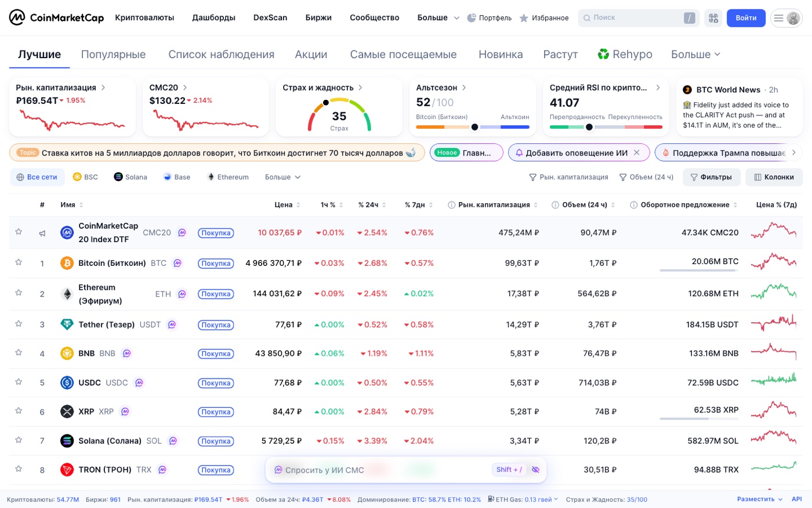The height and width of the screenshot is (508, 812).
Task: Open the Колонки button
Action: [x=774, y=177]
